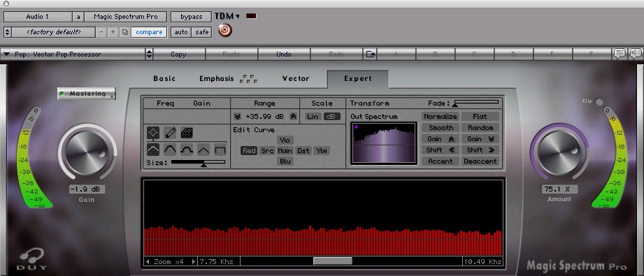Select the node point edit tool
The width and height of the screenshot is (644, 276).
pyautogui.click(x=153, y=133)
